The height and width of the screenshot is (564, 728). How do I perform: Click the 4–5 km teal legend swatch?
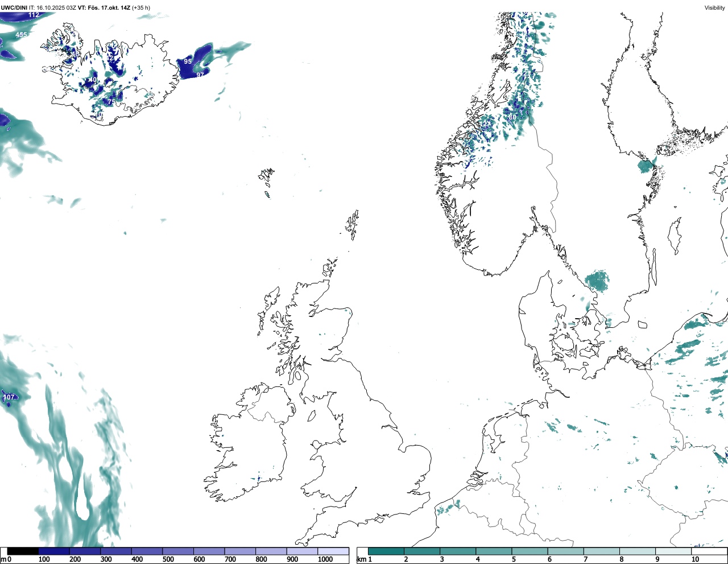(x=494, y=551)
